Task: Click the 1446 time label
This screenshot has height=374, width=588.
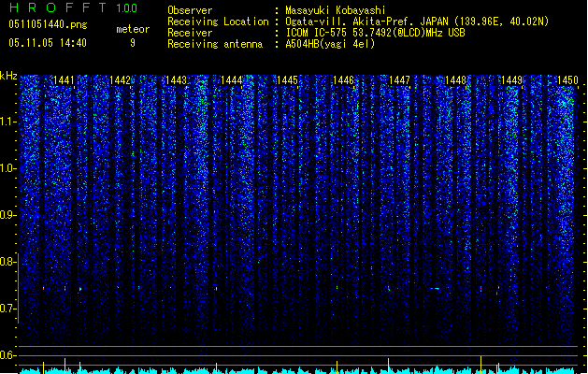Action: (x=343, y=80)
